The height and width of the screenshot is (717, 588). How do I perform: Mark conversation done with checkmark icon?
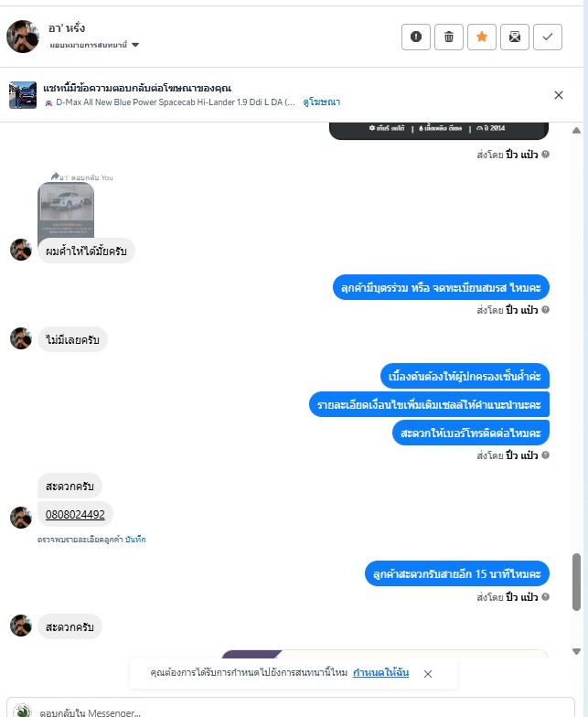(547, 37)
